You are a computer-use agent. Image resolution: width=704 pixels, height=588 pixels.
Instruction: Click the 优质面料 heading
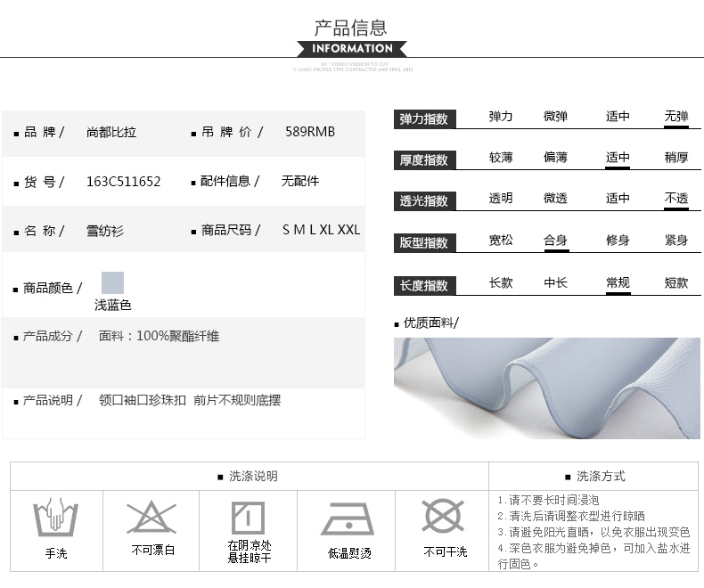click(430, 323)
